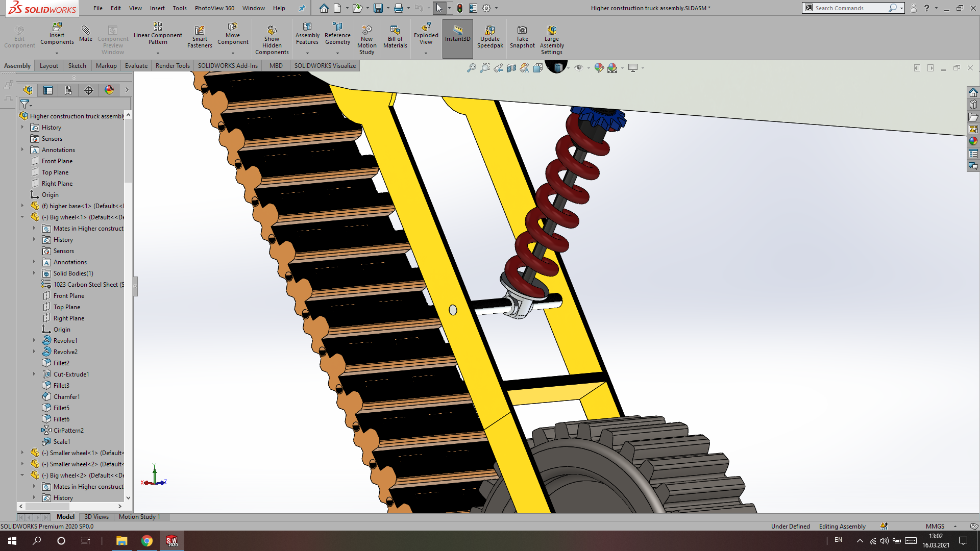Viewport: 980px width, 551px height.
Task: Open Bill of Materials tool
Action: coord(395,37)
